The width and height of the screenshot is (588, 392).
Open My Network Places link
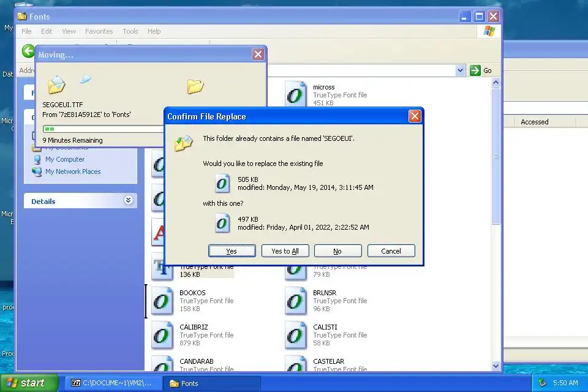(x=73, y=171)
